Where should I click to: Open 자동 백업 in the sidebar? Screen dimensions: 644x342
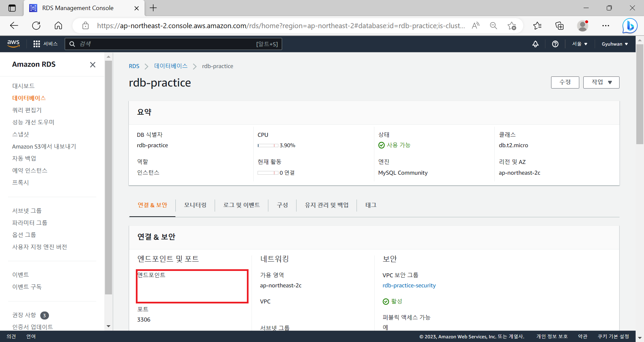[24, 158]
